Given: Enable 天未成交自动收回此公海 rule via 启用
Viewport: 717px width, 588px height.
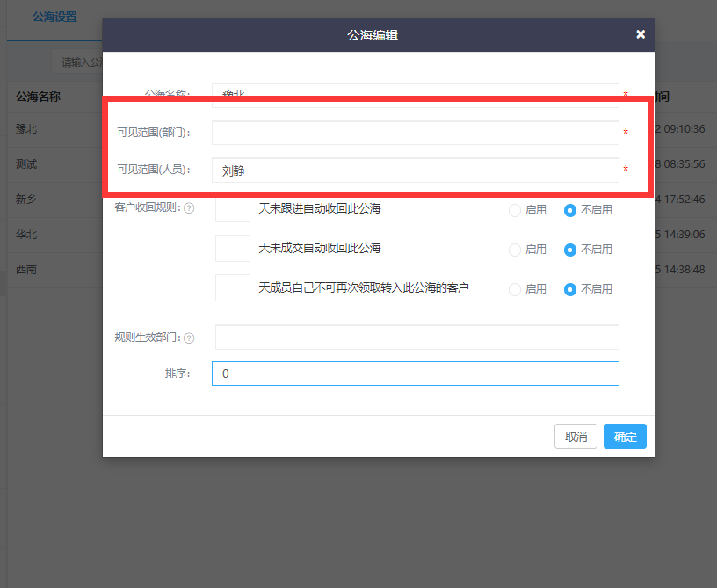Looking at the screenshot, I should [515, 250].
